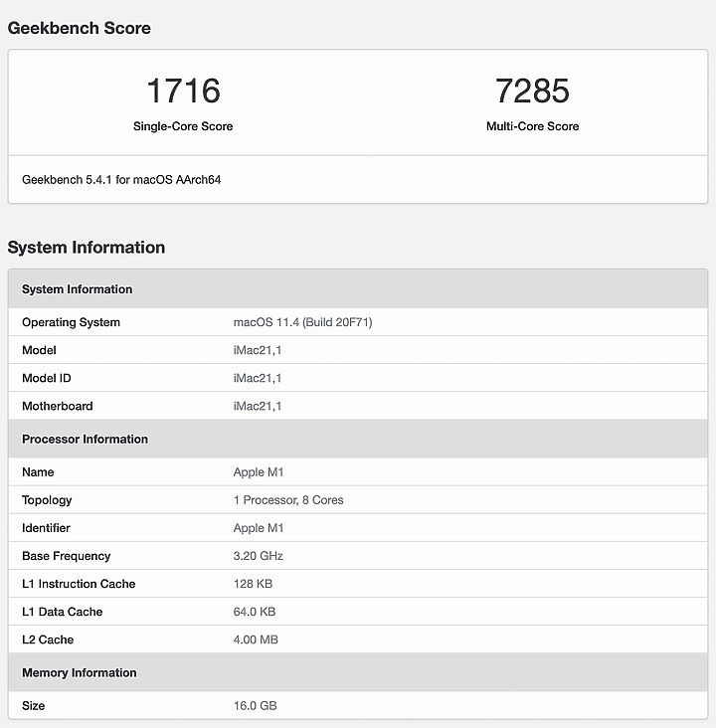Select the 3.20 GHz value
Image resolution: width=716 pixels, height=728 pixels.
[259, 556]
